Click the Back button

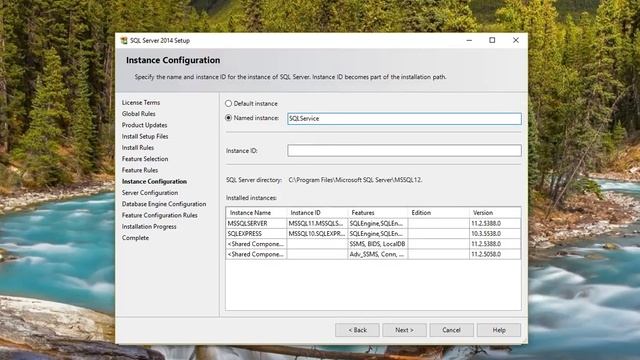tap(357, 330)
